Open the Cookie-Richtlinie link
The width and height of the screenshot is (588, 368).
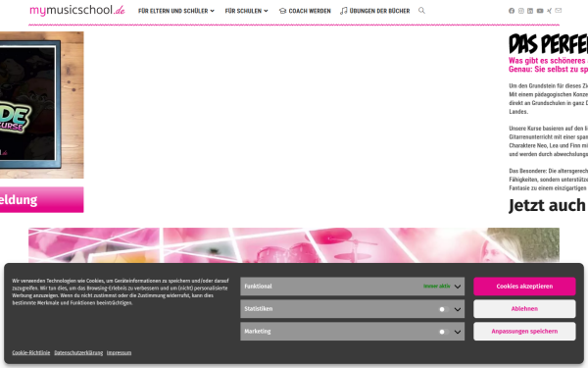click(x=30, y=352)
